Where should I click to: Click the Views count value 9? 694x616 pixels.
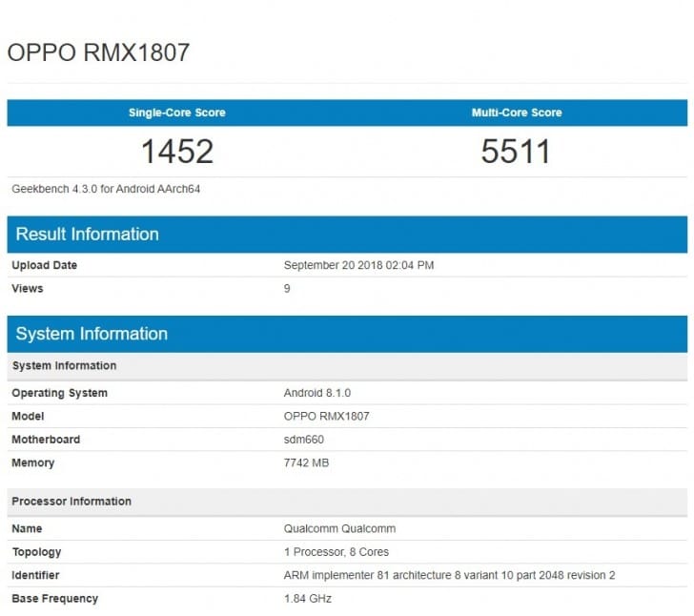click(287, 288)
